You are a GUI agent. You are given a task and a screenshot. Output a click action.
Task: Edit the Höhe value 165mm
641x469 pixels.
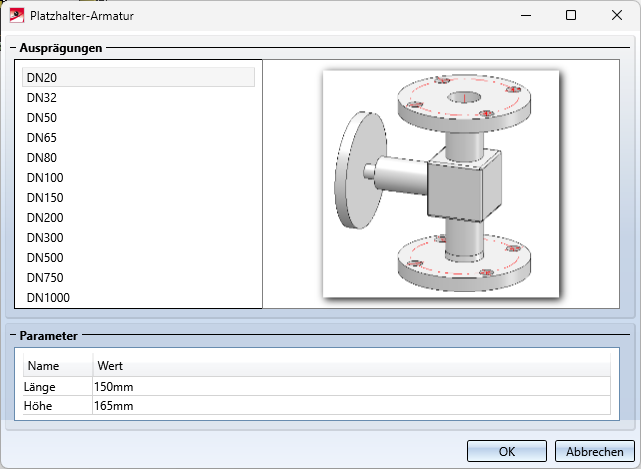coord(352,406)
